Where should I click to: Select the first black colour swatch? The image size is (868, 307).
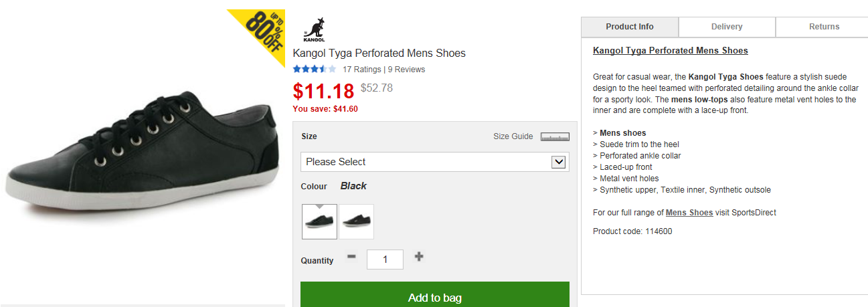pyautogui.click(x=319, y=222)
